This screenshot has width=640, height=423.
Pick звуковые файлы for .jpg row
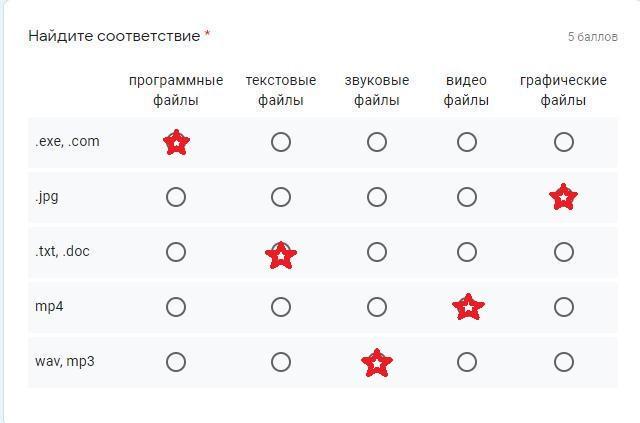[376, 197]
